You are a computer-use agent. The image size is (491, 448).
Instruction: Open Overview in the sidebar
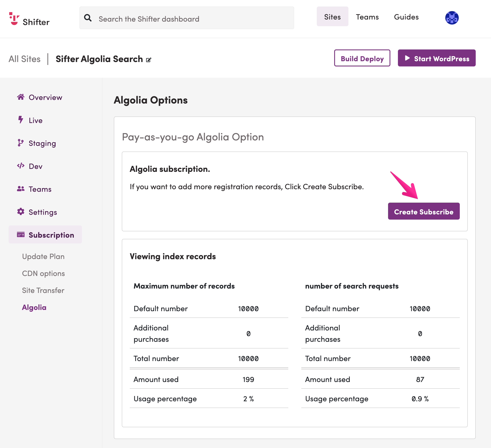click(x=45, y=97)
